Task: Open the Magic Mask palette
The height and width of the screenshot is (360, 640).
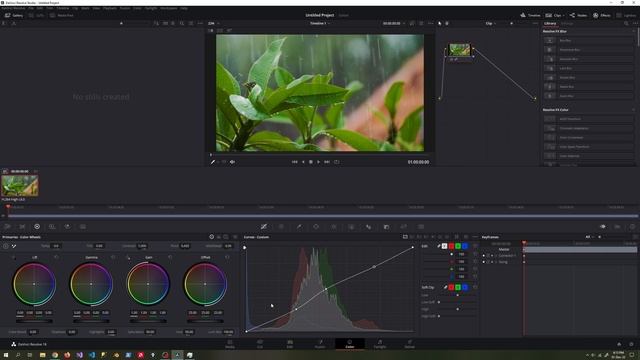Action: (x=351, y=227)
